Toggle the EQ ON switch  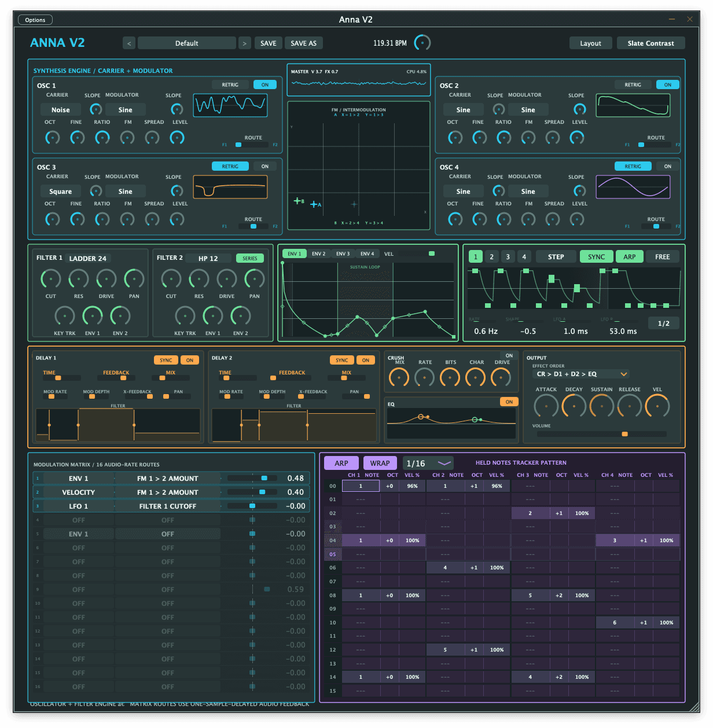pyautogui.click(x=509, y=402)
